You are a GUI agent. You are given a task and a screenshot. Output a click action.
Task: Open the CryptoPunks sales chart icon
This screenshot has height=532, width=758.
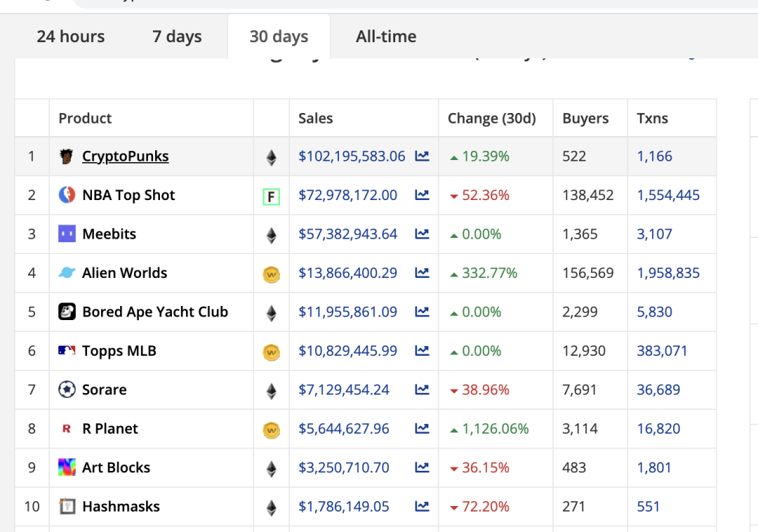tap(422, 156)
